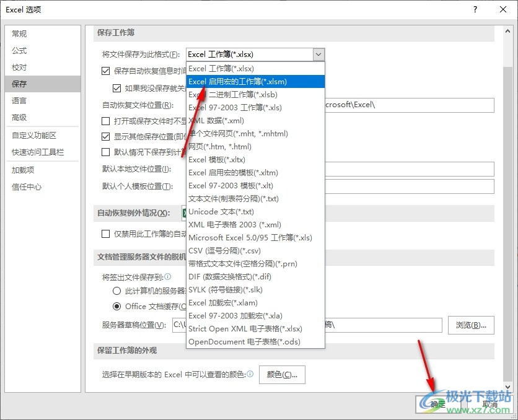The width and height of the screenshot is (518, 420).
Task: Collapse the file format dropdown arrow
Action: (x=318, y=54)
